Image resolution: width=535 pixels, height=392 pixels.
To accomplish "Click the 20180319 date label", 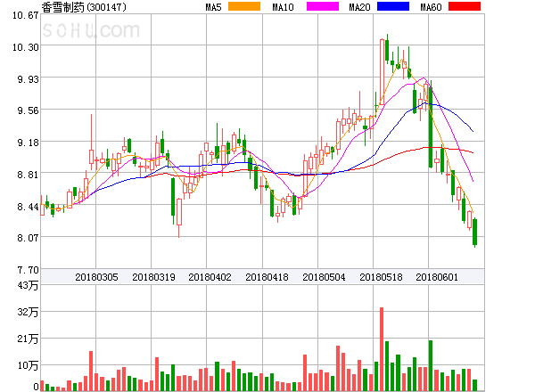I will (153, 277).
